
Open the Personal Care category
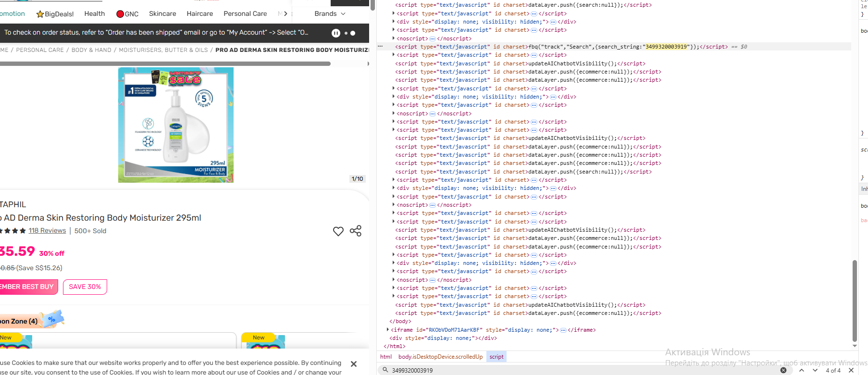[245, 13]
